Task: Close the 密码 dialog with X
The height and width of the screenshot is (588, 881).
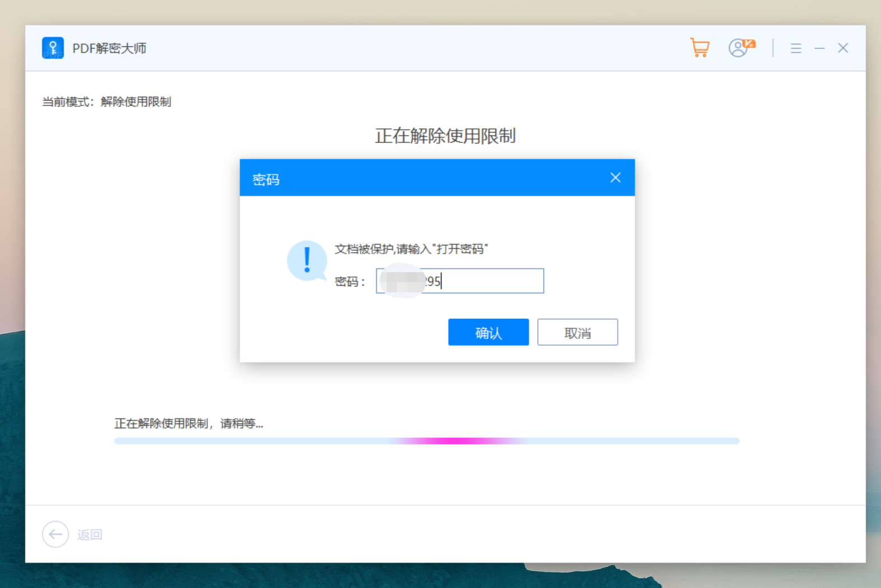Action: [615, 178]
